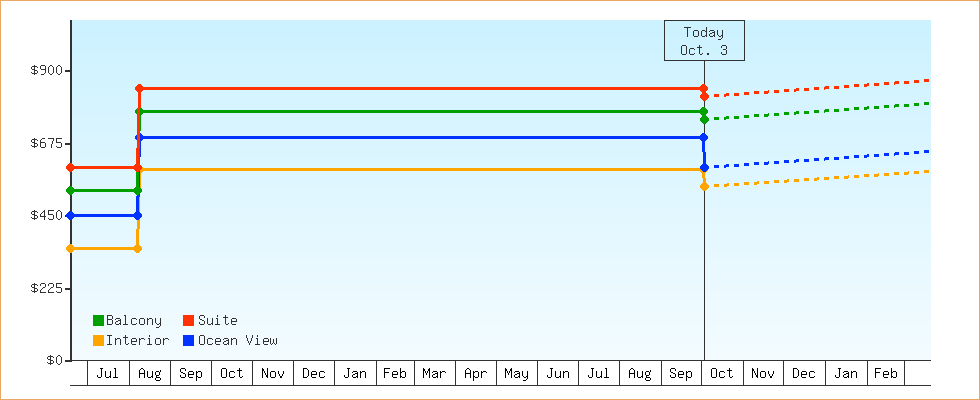Viewport: 980px width, 400px height.
Task: Click the $675 y-axis label
Action: coord(46,143)
